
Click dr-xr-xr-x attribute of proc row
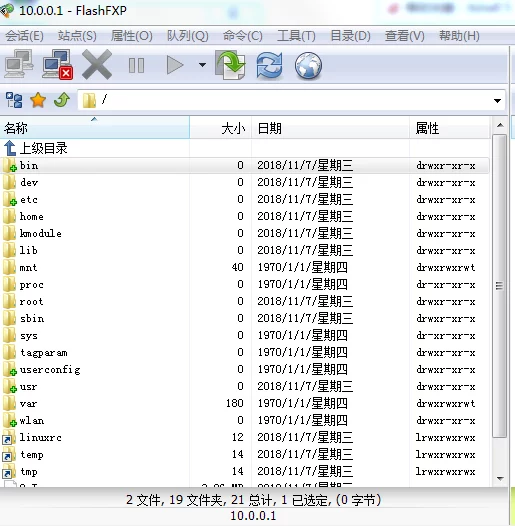point(446,285)
